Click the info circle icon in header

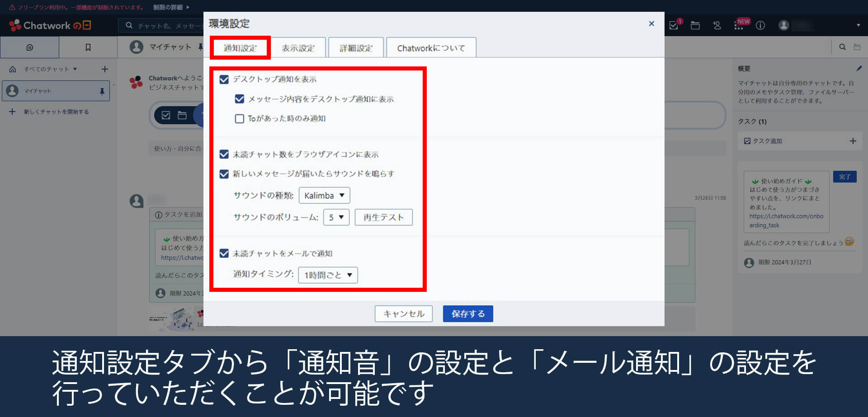pos(760,25)
